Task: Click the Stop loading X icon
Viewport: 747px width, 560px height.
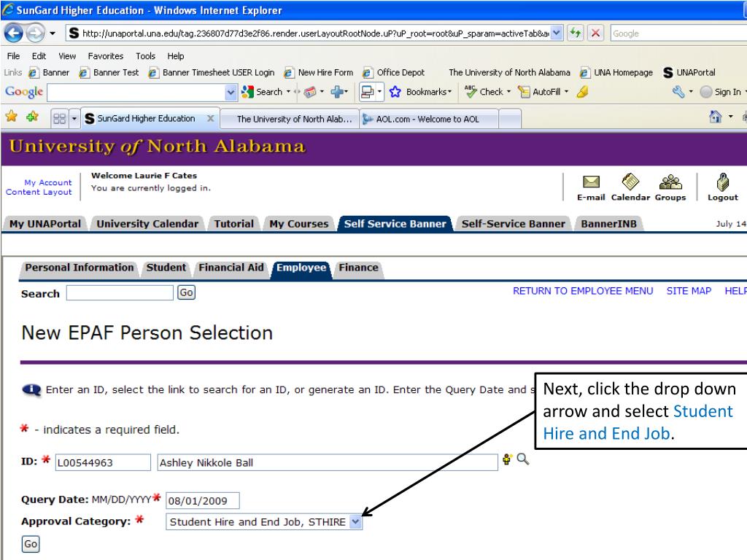Action: coord(595,33)
